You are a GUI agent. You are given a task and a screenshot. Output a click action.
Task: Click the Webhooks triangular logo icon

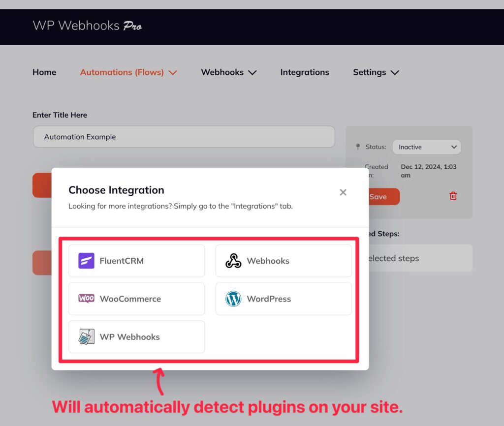pos(233,261)
